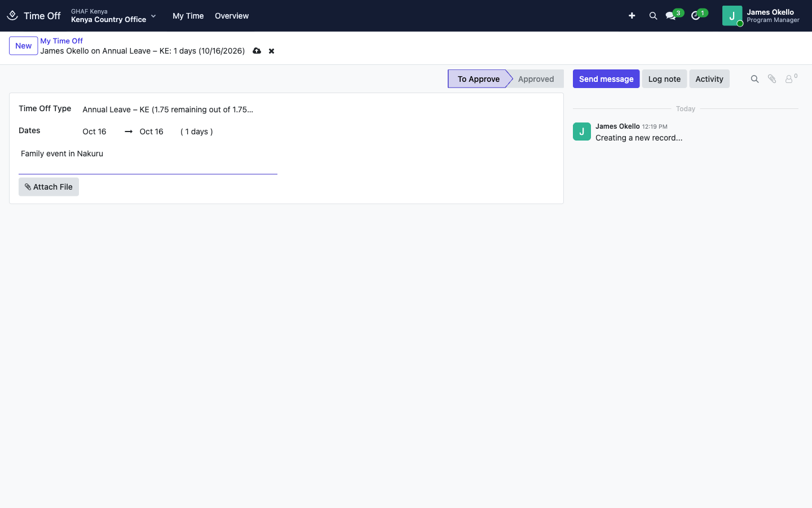Click the plus quick-create icon
The height and width of the screenshot is (508, 812).
click(x=632, y=16)
